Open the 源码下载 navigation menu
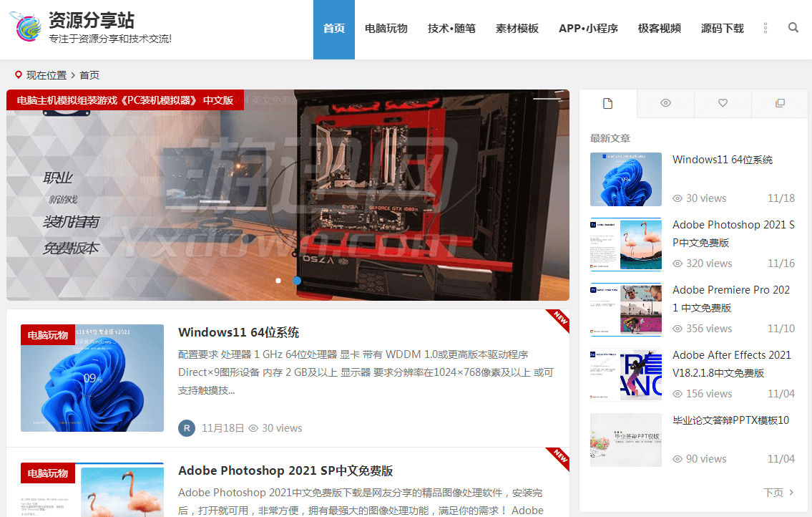 tap(723, 29)
